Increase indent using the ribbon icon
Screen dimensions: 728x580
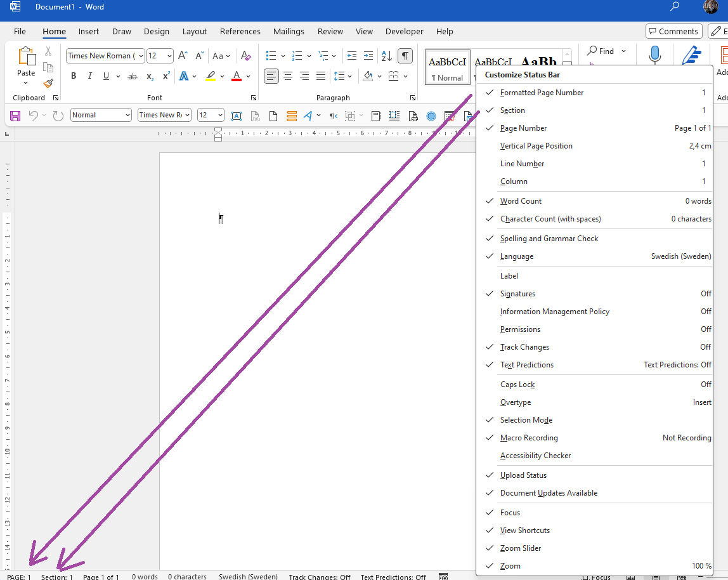[368, 56]
